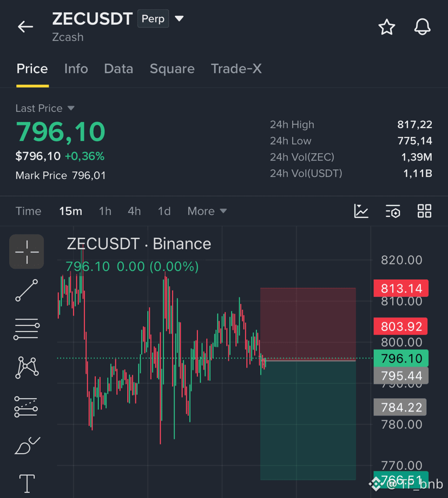Select the dotted-line projection position tool

26,407
